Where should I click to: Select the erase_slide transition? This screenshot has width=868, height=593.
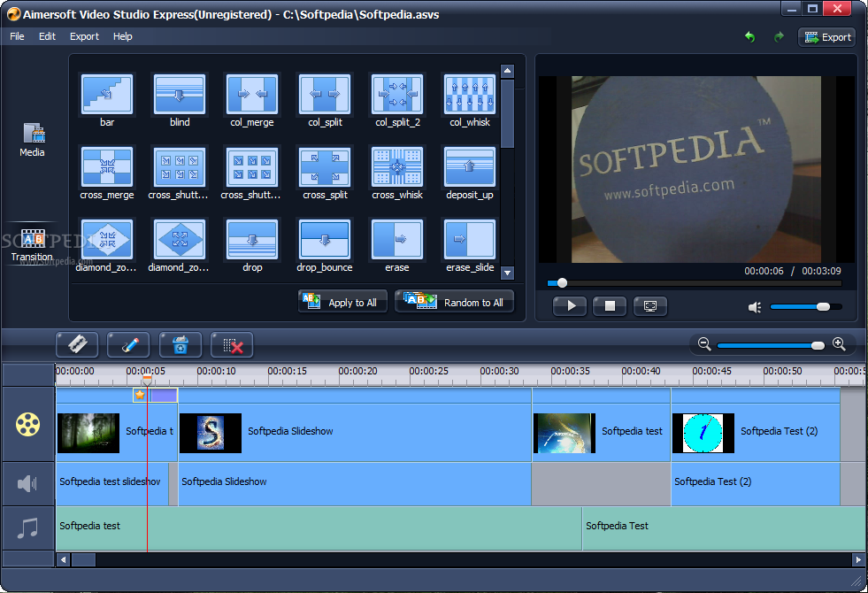[470, 239]
